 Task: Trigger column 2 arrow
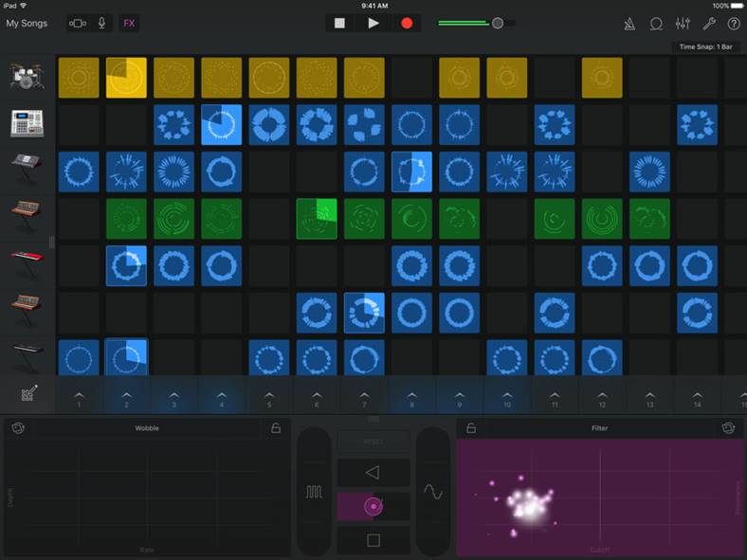126,398
